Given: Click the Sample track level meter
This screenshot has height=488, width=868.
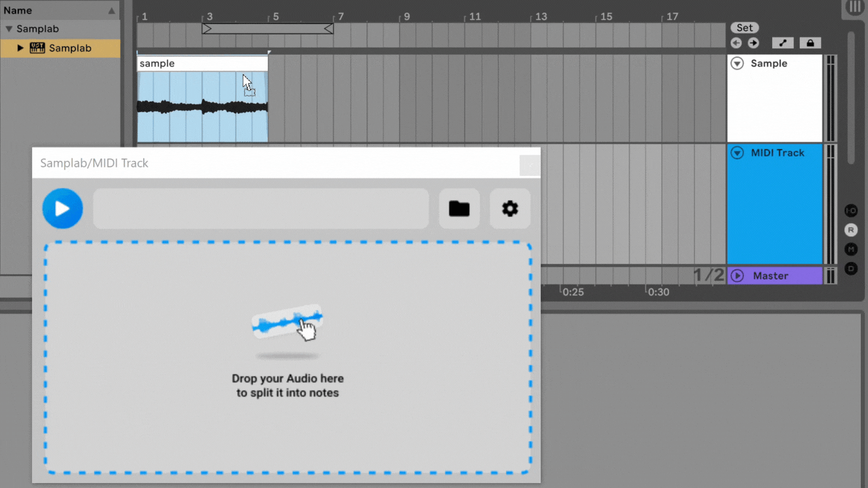Looking at the screenshot, I should [831, 98].
